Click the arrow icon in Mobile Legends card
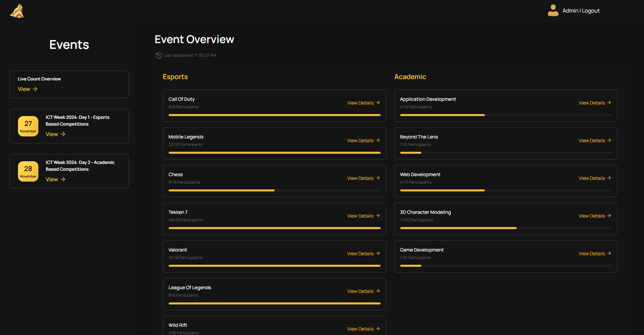Image resolution: width=644 pixels, height=335 pixels. (378, 140)
